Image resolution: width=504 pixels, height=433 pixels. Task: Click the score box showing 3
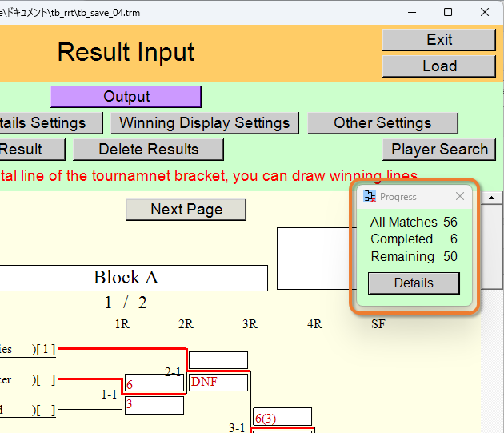[x=154, y=405]
